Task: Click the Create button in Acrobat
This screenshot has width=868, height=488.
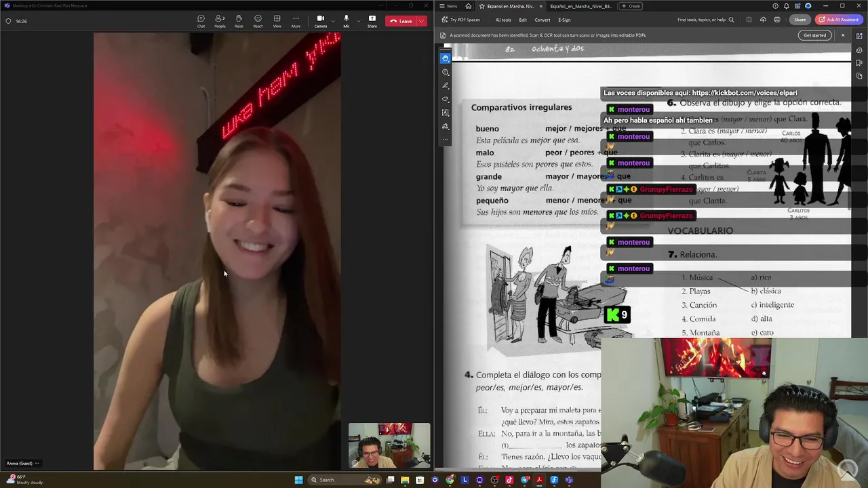Action: [x=631, y=6]
